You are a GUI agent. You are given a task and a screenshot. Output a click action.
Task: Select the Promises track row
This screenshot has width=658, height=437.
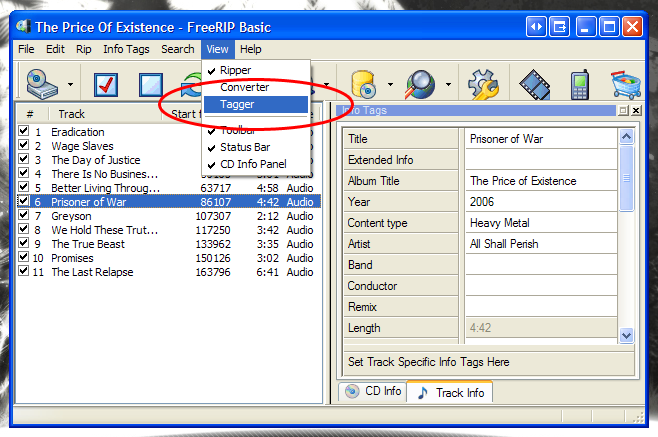(x=169, y=258)
